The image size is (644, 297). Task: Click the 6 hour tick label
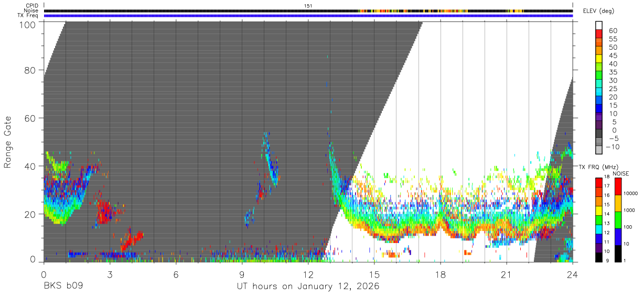(176, 274)
